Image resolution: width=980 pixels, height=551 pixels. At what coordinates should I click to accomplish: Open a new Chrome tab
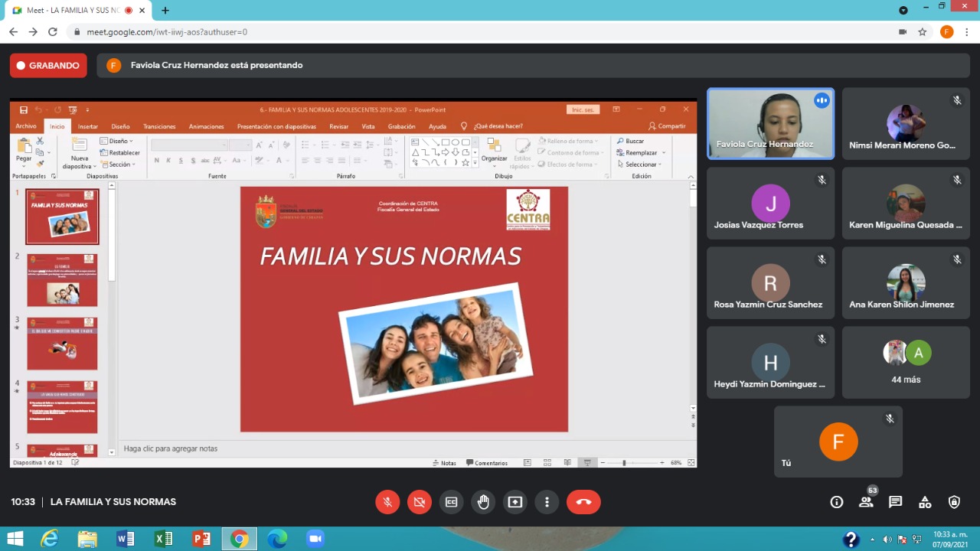pos(165,11)
